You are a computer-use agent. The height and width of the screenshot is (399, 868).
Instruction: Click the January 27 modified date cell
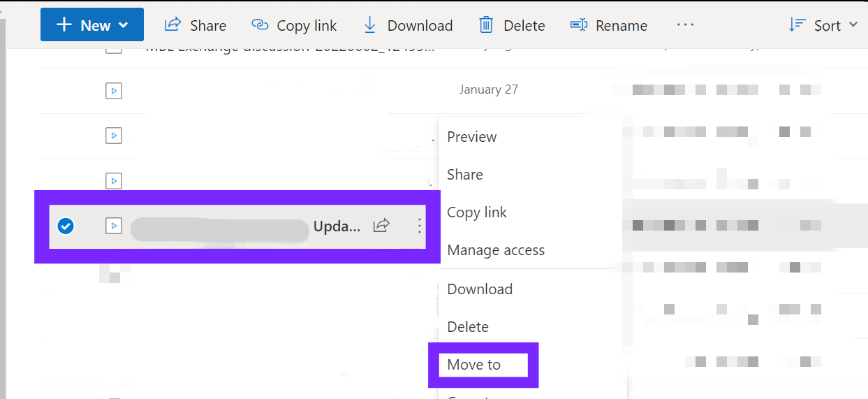pyautogui.click(x=489, y=89)
